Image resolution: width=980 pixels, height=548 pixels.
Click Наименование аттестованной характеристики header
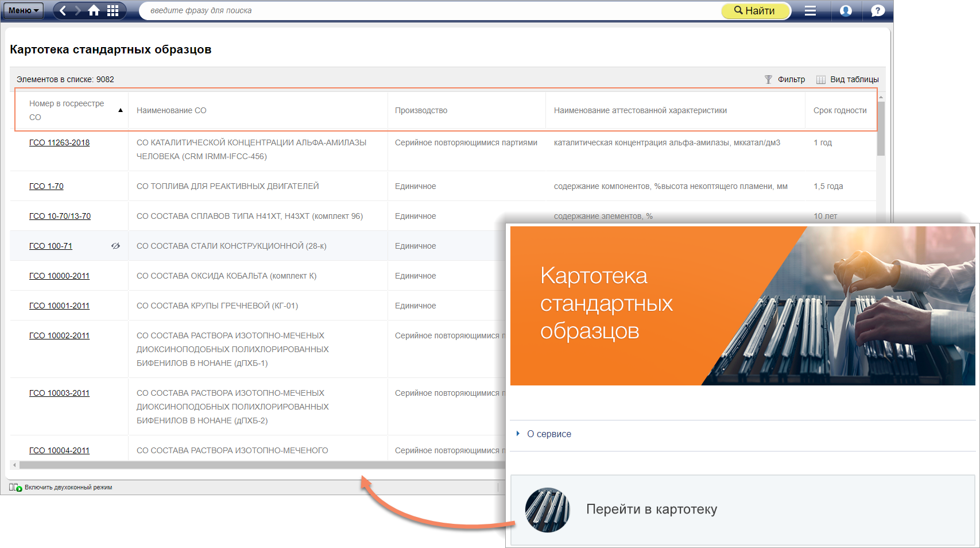coord(640,110)
